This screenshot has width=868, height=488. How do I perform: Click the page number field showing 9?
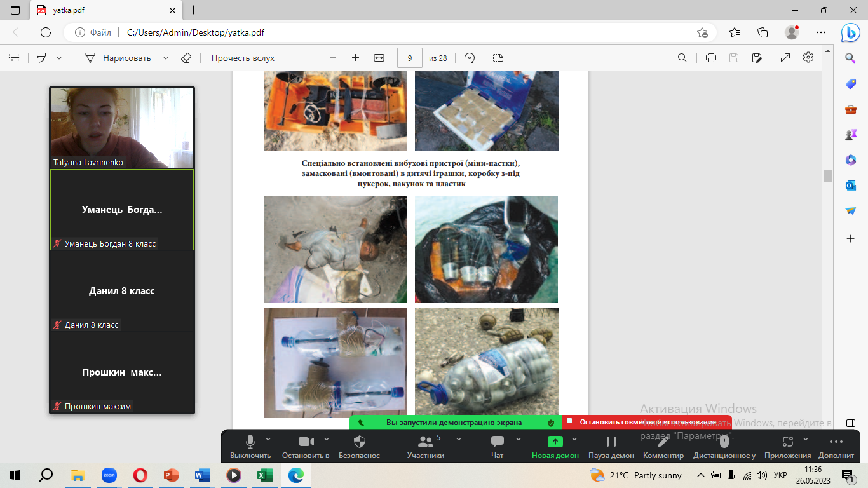coord(410,58)
